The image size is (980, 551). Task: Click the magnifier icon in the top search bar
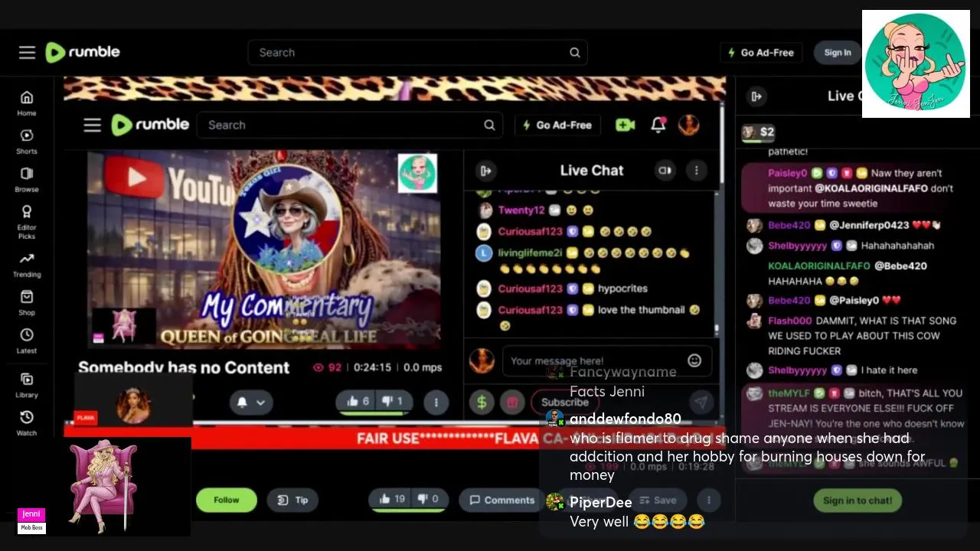(x=574, y=52)
